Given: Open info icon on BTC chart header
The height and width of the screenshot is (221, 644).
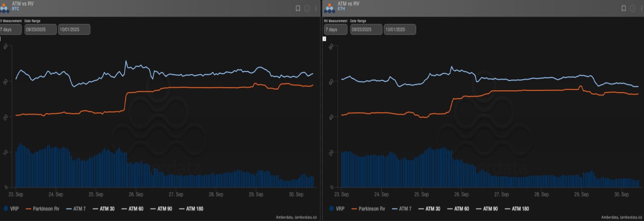Looking at the screenshot, I should 307,8.
